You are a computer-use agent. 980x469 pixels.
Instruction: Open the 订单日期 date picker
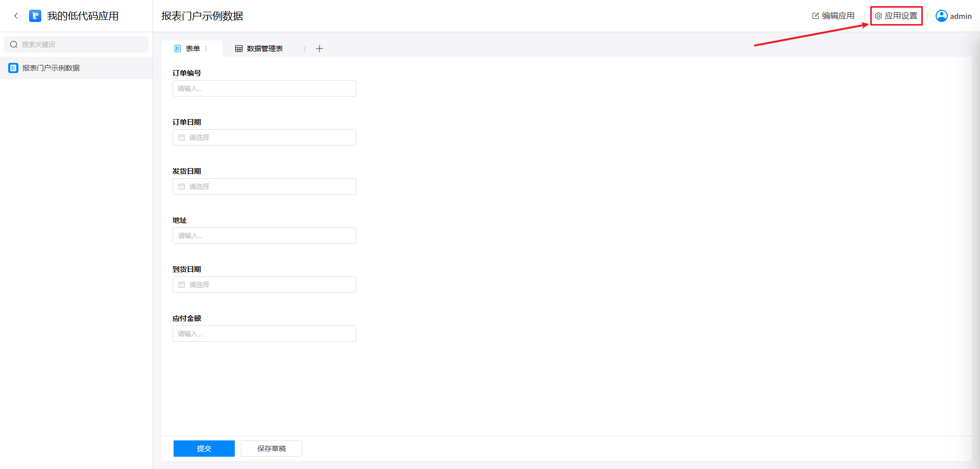pos(264,137)
